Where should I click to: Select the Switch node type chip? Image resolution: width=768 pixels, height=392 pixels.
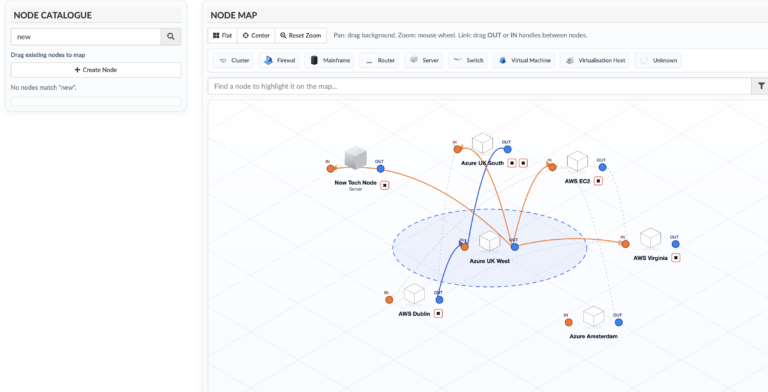tap(468, 60)
